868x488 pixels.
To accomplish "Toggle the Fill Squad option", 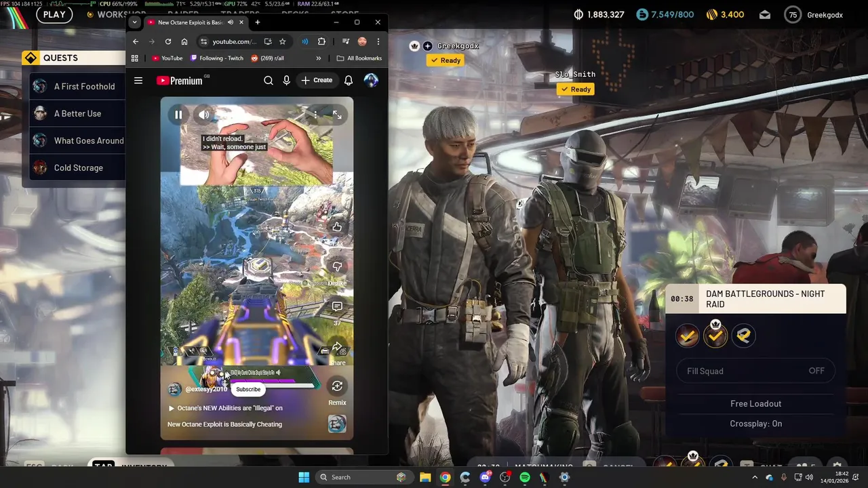I will (755, 371).
